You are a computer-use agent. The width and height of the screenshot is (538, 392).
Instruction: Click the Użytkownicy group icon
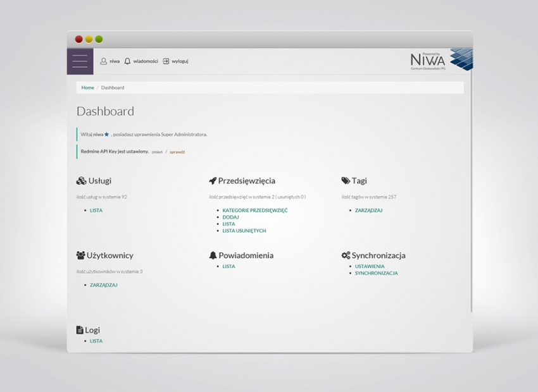click(81, 255)
